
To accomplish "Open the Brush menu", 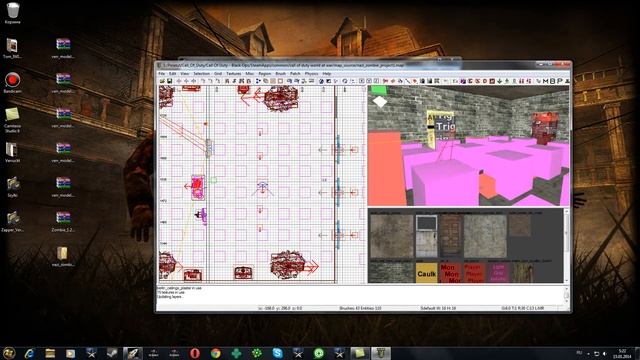I will (280, 73).
